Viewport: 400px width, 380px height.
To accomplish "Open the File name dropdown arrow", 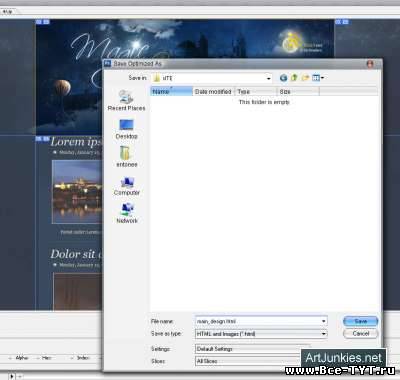I will 323,321.
